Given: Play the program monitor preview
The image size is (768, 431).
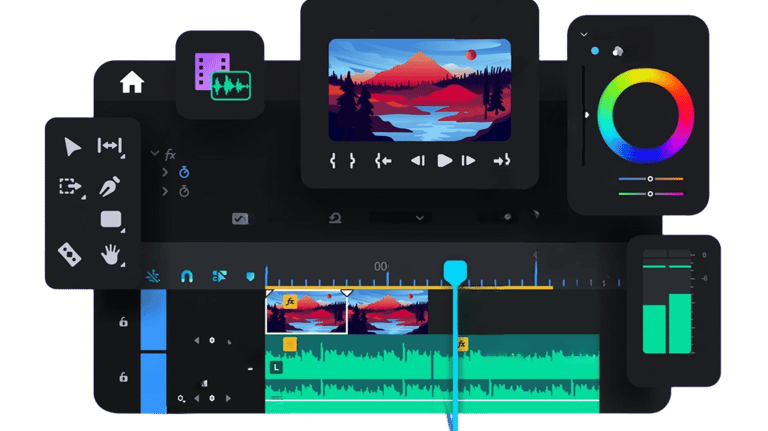Looking at the screenshot, I should [444, 161].
